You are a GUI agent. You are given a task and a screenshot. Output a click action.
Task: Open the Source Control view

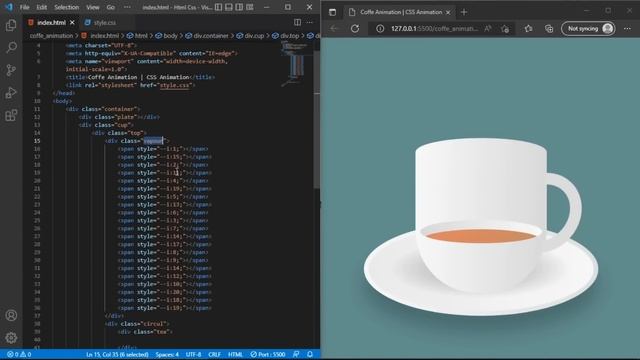[11, 70]
